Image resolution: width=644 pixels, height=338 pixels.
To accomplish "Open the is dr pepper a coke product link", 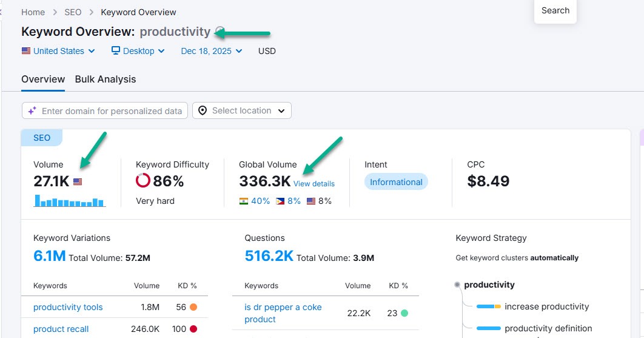I will point(283,313).
